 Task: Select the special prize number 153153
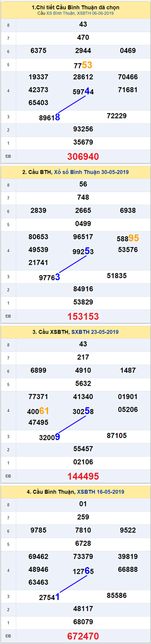[x=83, y=316]
